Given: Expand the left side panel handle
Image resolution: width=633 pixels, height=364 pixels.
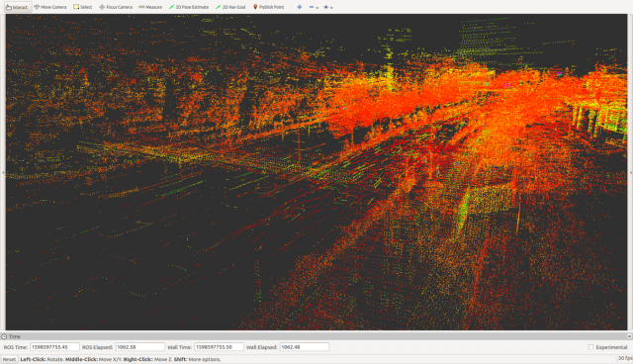Looking at the screenshot, I should tap(3, 173).
